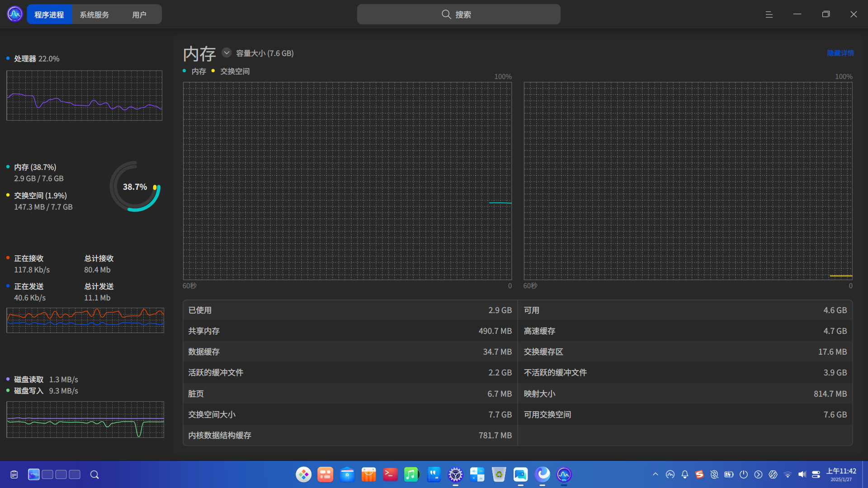
Task: Click the System Monitor logo in the title bar
Action: pyautogui.click(x=15, y=14)
